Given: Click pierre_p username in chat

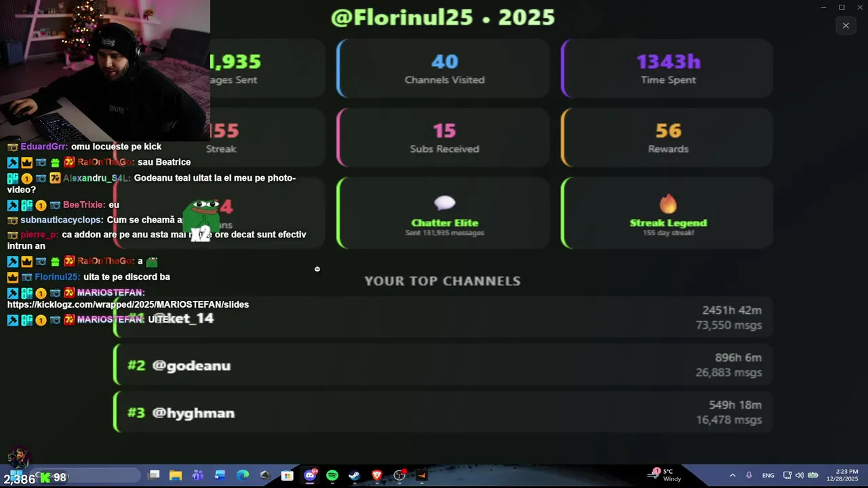Looking at the screenshot, I should pyautogui.click(x=39, y=235).
